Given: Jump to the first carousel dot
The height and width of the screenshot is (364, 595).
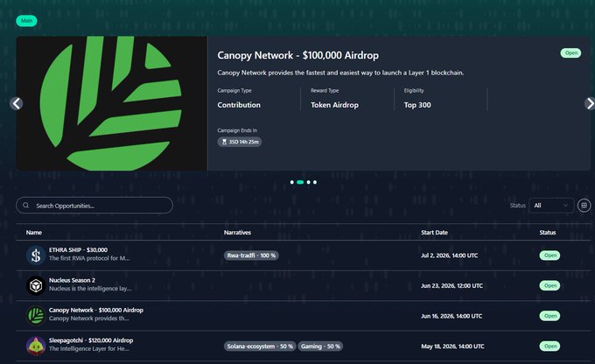Looking at the screenshot, I should click(291, 182).
